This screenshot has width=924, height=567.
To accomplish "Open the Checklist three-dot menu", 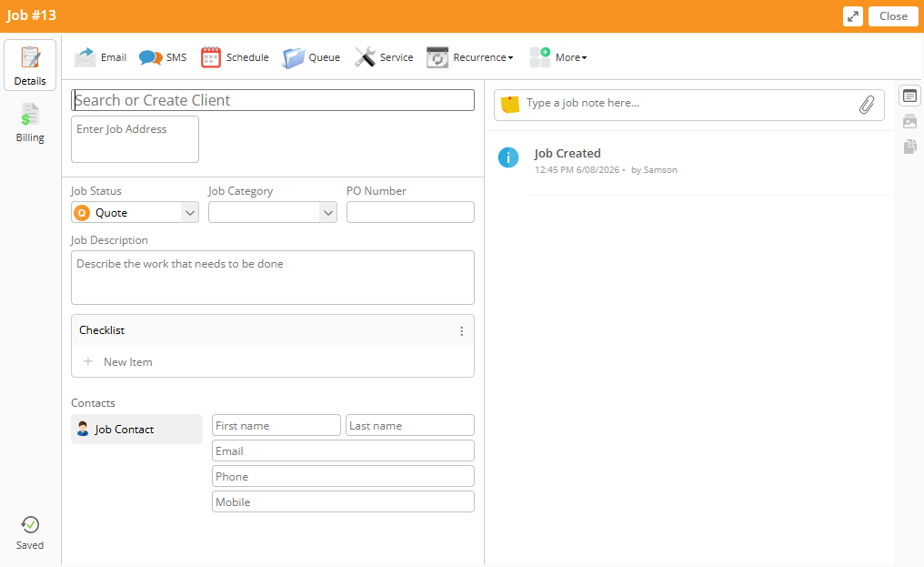I will [461, 331].
